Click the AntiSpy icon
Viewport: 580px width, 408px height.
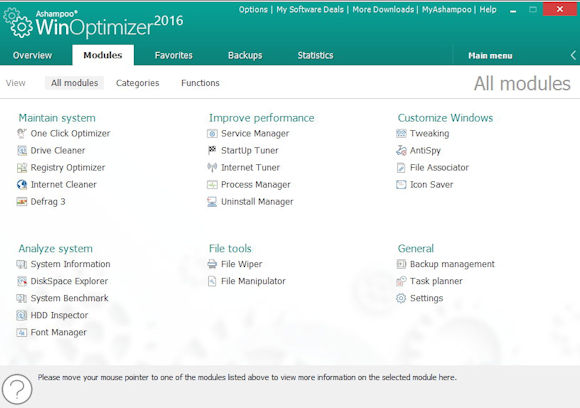[x=401, y=151]
